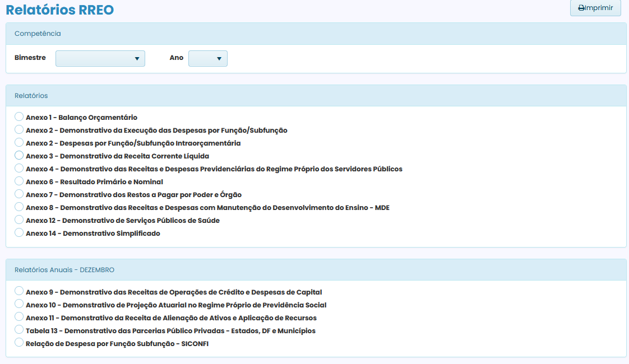Click the Imprimir print button
The height and width of the screenshot is (364, 629).
pyautogui.click(x=595, y=8)
